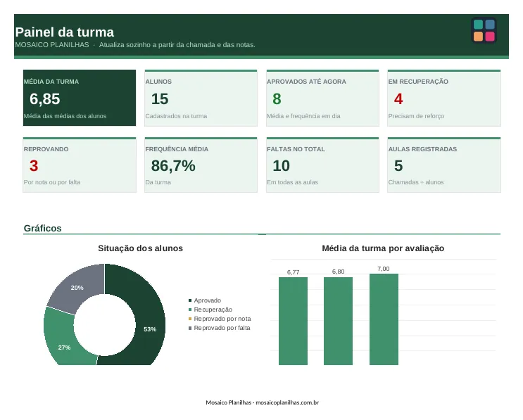
Task: Click 'Precisam de reforço' caption
Action: pyautogui.click(x=416, y=116)
